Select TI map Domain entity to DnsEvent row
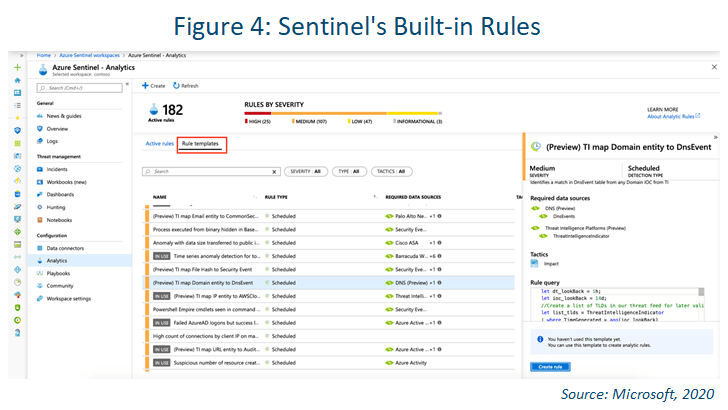 329,283
